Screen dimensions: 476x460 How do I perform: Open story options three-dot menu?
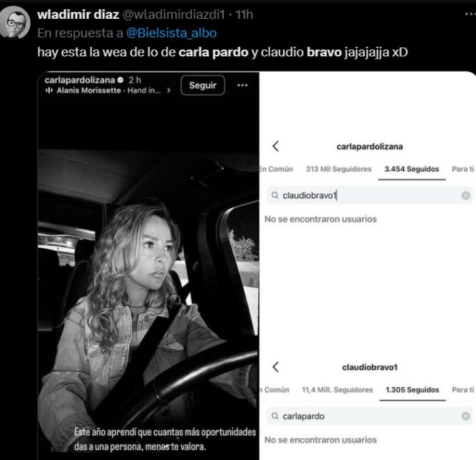point(243,86)
